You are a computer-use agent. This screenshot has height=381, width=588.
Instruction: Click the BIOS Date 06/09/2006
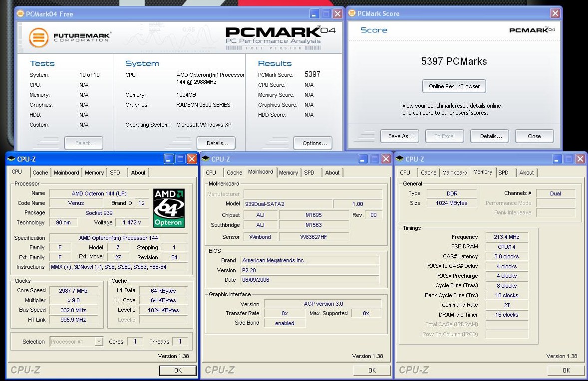coord(309,280)
